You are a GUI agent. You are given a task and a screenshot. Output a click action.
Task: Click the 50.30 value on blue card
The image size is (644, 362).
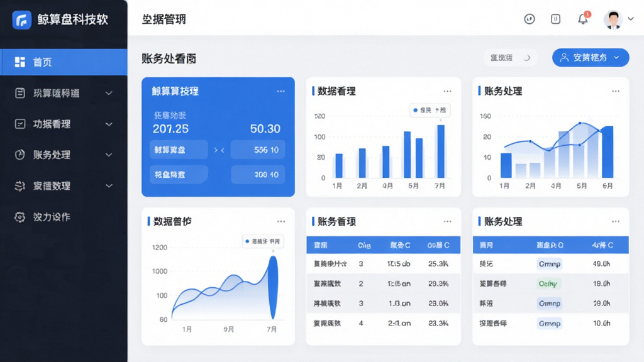[x=265, y=129]
